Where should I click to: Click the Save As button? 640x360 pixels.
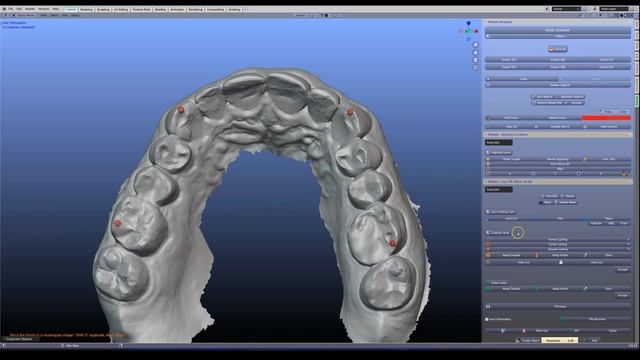[558, 49]
